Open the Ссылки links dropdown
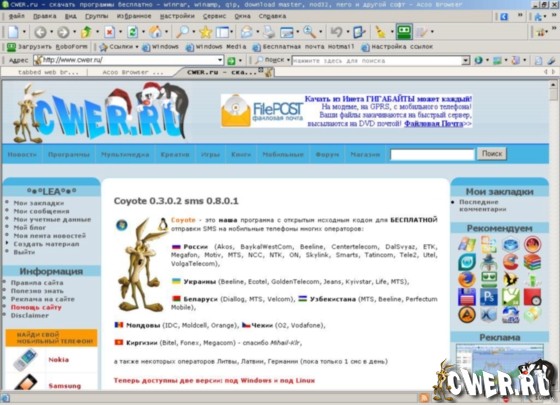This screenshot has height=405, width=560. [119, 47]
